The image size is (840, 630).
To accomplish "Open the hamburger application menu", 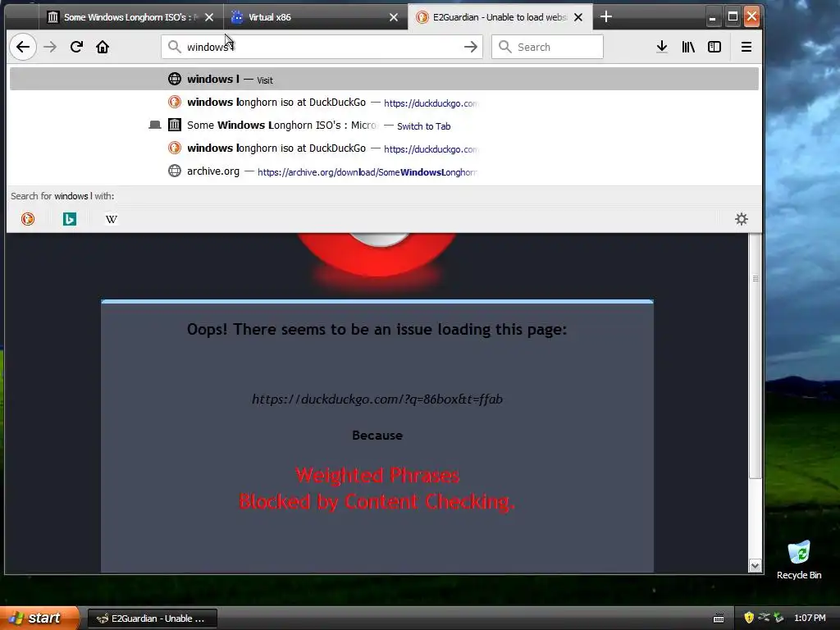I will 746,47.
